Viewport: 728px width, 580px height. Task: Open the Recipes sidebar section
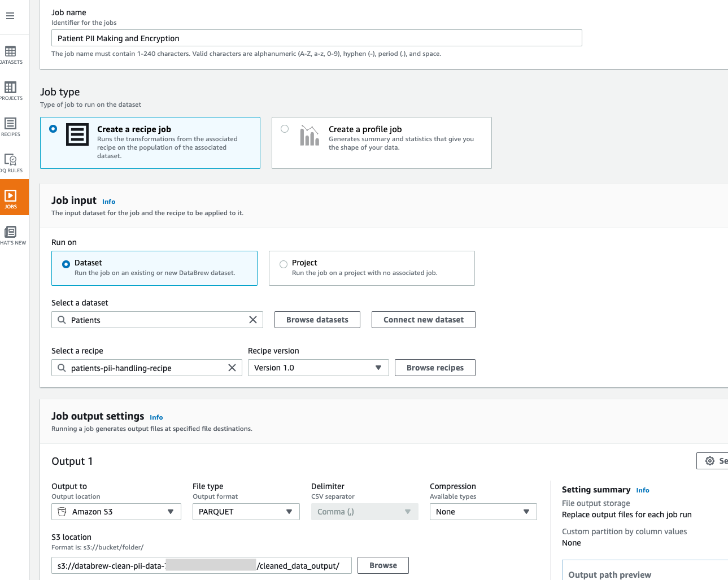(11, 127)
